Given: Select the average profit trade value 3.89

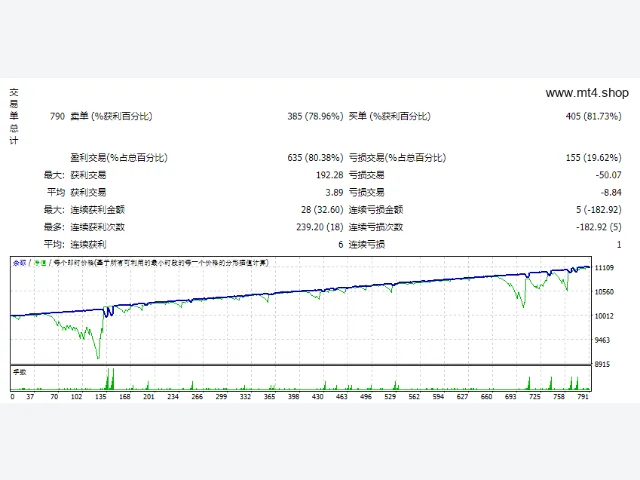Looking at the screenshot, I should tap(334, 192).
